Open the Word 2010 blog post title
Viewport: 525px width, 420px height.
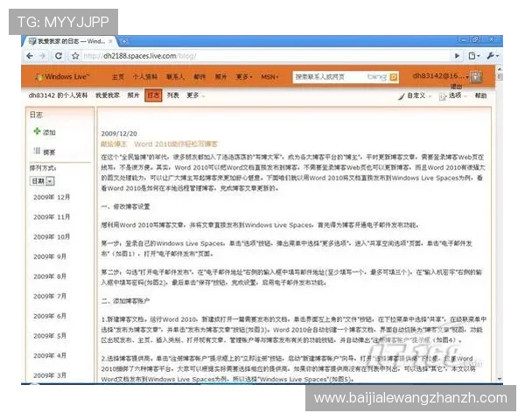pos(159,144)
